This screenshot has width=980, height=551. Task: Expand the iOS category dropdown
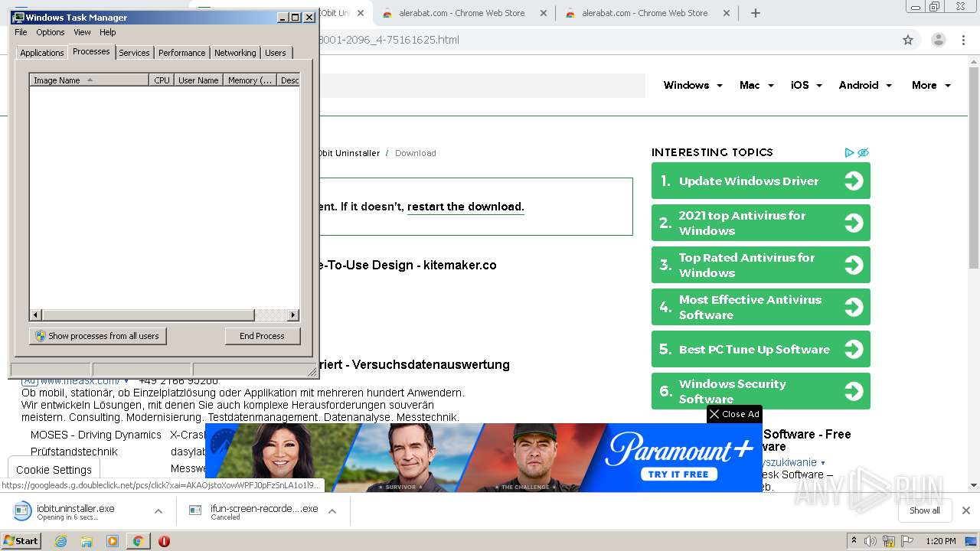click(806, 85)
